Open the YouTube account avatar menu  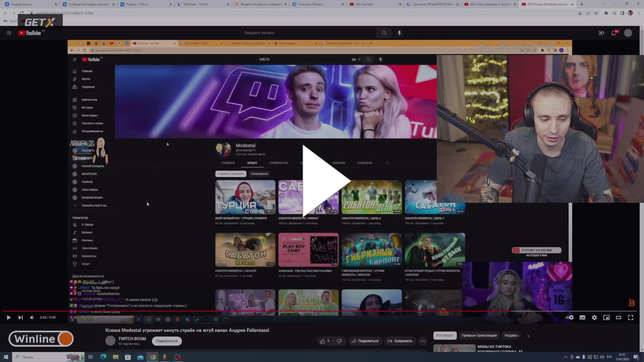(628, 33)
